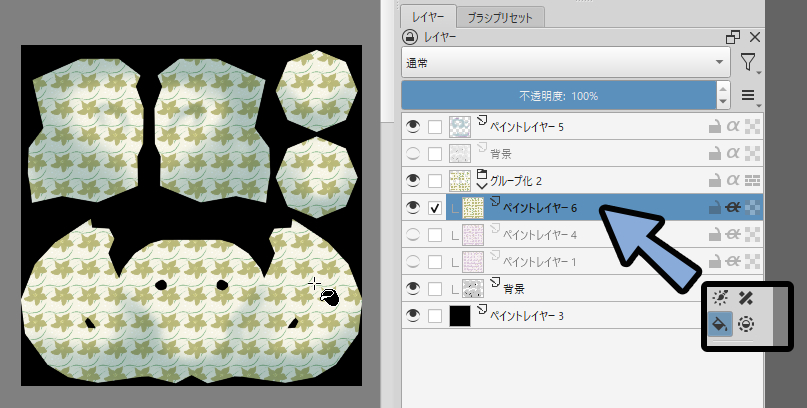The width and height of the screenshot is (807, 408).
Task: Untick the checkbox on ペイントレイヤー 6
Action: click(x=435, y=208)
